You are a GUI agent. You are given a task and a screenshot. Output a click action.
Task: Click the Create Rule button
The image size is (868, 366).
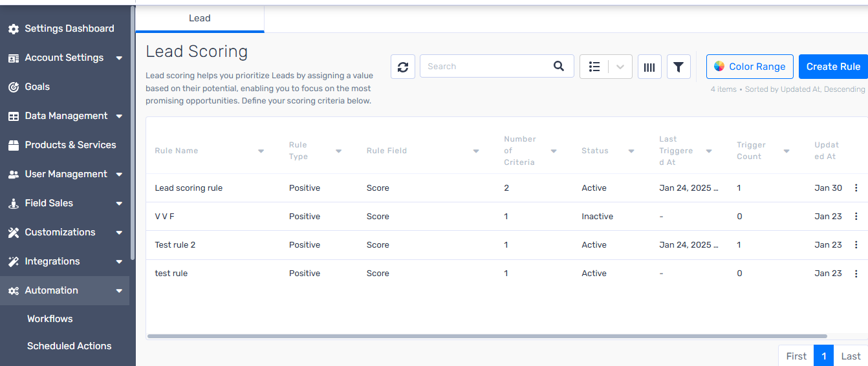pos(833,67)
